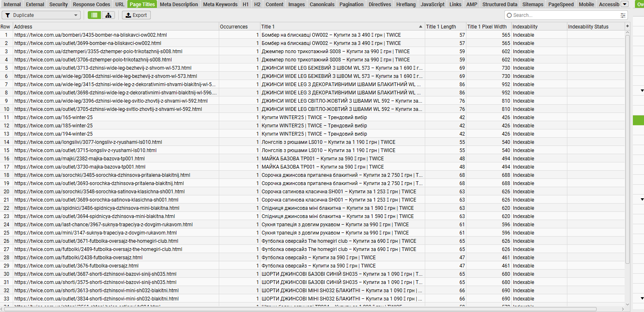Click the upload icon on the Export button
Viewport: 644px width, 312px height.
tap(128, 15)
